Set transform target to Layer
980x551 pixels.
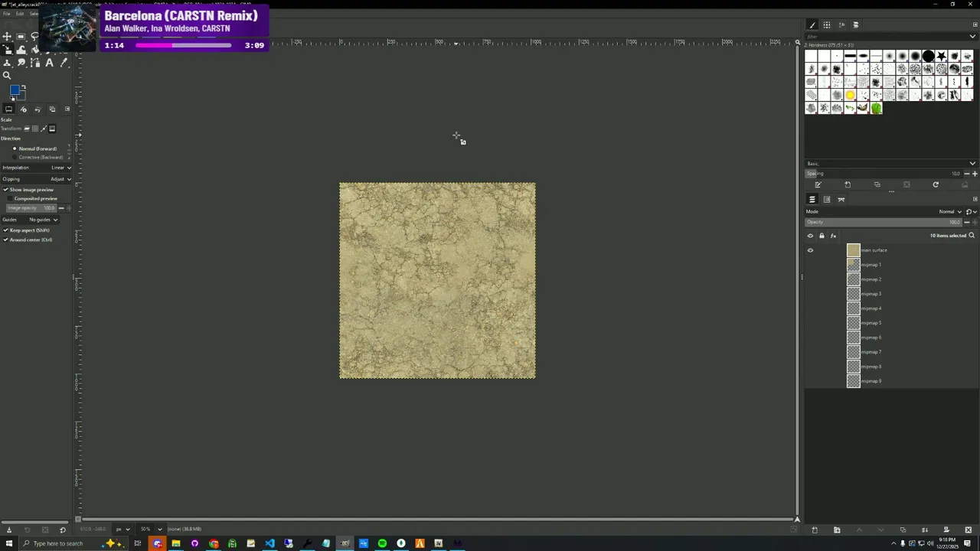tap(26, 129)
